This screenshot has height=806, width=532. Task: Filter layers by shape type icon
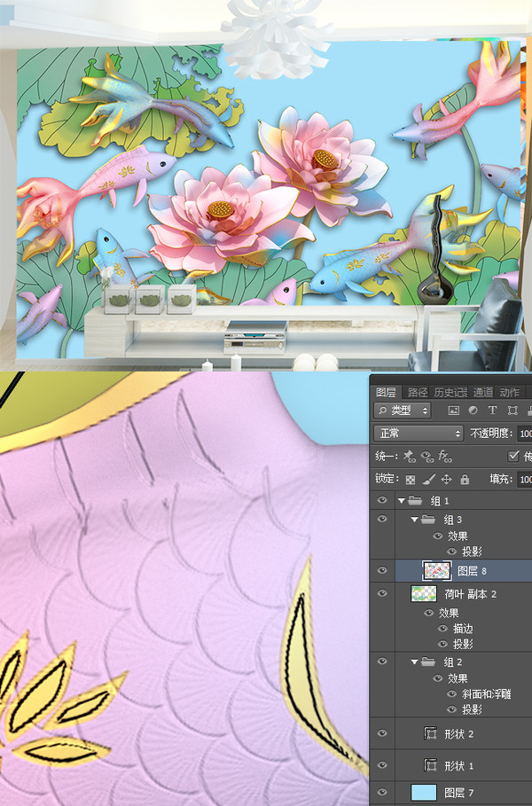point(512,411)
